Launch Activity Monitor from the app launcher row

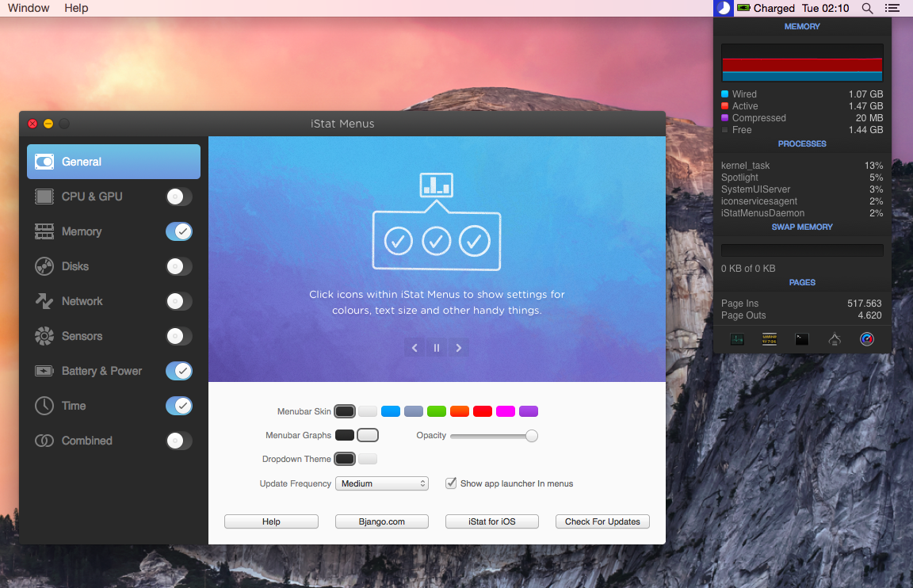(x=736, y=339)
